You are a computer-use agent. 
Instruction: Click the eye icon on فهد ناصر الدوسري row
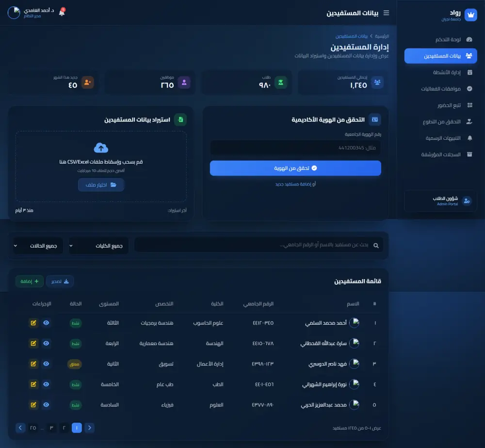click(46, 364)
